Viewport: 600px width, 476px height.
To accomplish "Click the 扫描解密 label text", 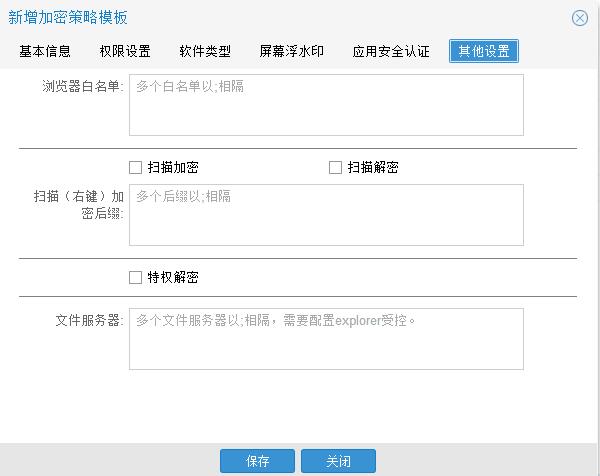I will tap(373, 168).
